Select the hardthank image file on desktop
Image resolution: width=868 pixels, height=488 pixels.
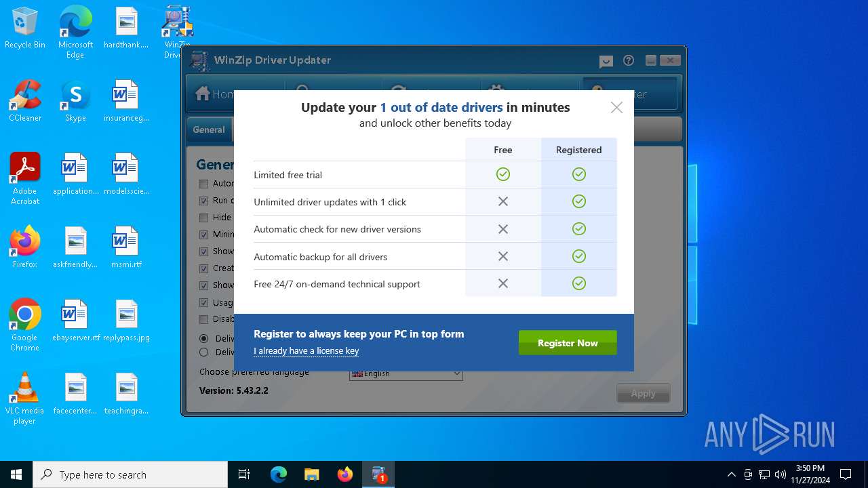click(126, 28)
